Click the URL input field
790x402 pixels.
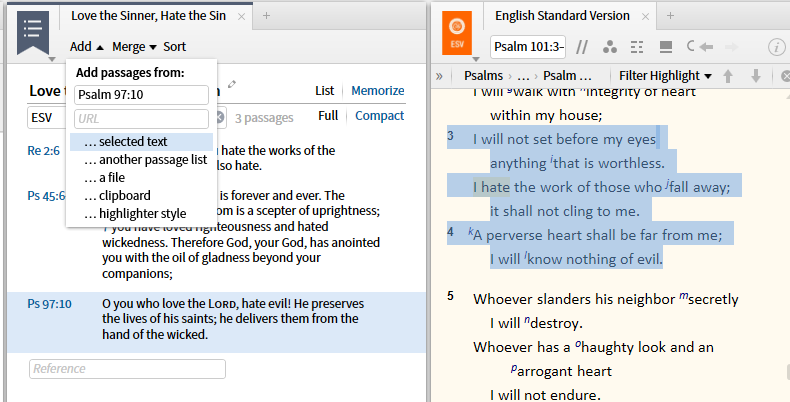click(x=141, y=119)
